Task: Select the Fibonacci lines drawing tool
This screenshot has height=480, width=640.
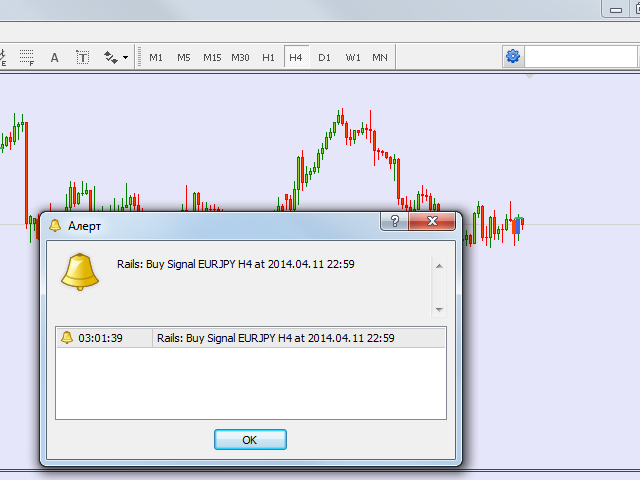Action: click(x=27, y=58)
